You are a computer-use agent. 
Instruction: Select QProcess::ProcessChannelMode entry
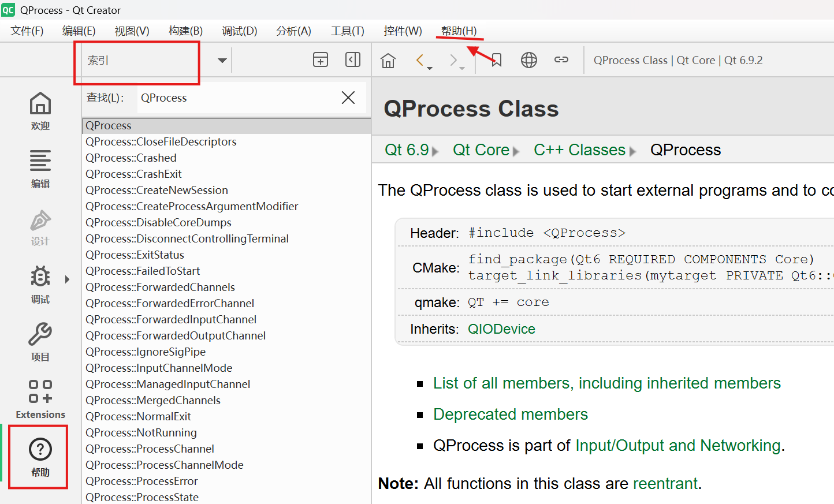pos(226,465)
